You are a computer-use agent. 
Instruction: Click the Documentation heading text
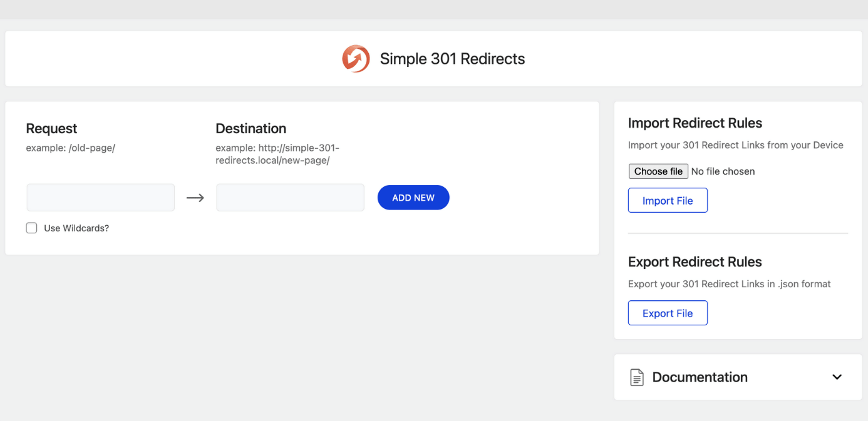click(x=700, y=377)
